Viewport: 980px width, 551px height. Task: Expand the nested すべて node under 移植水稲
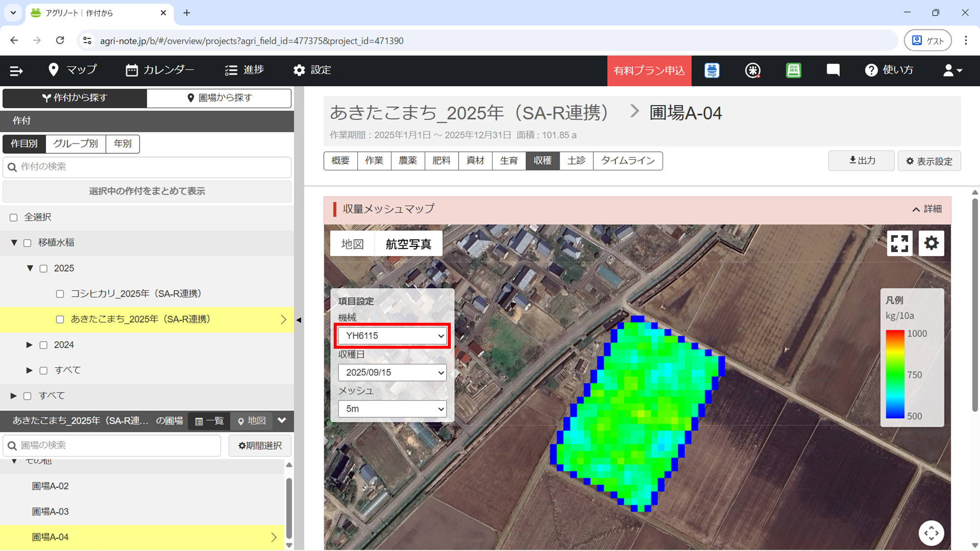click(29, 370)
